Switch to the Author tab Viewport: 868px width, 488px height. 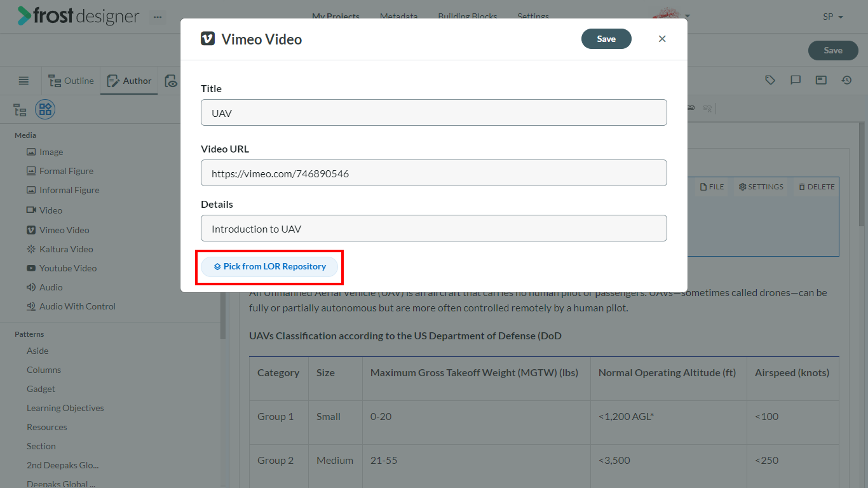coord(129,81)
